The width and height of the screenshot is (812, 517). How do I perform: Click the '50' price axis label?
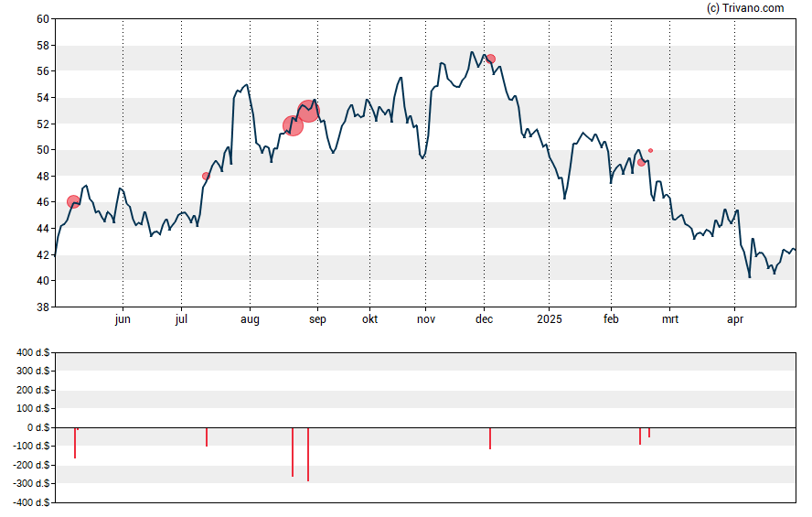43,150
